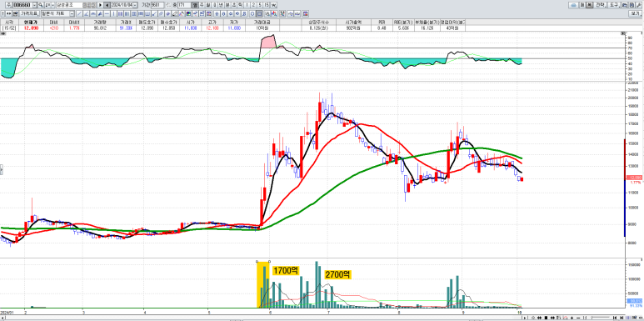Screen dimensions: 644x321
Task: Click the stock code search magnifier icon
Action: click(x=41, y=5)
